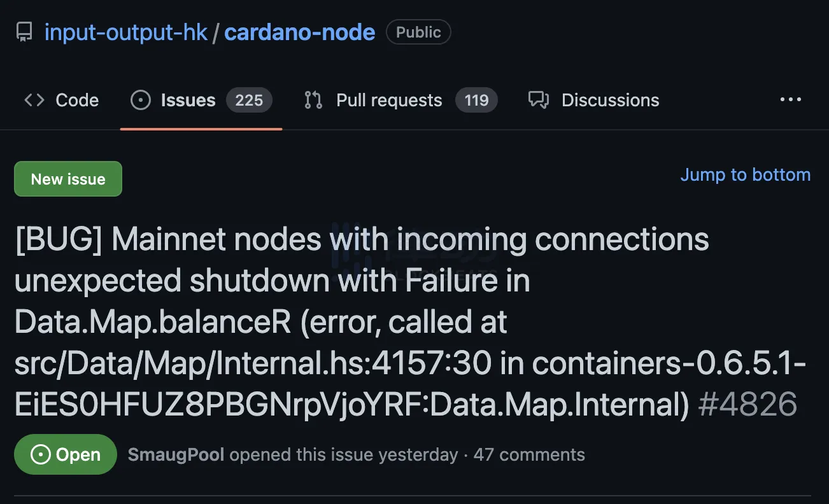
Task: Click the 'yesterday' opened timestamp
Action: click(x=418, y=454)
